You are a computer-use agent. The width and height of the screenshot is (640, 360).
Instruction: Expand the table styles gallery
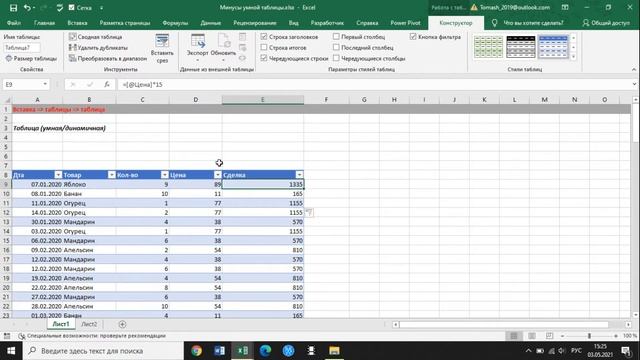(x=573, y=57)
